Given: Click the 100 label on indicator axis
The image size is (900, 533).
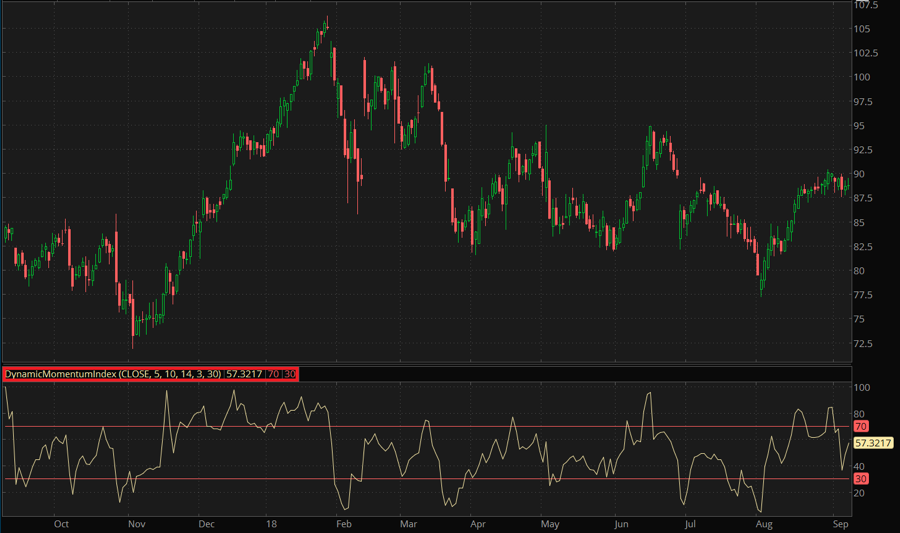Looking at the screenshot, I should point(862,388).
